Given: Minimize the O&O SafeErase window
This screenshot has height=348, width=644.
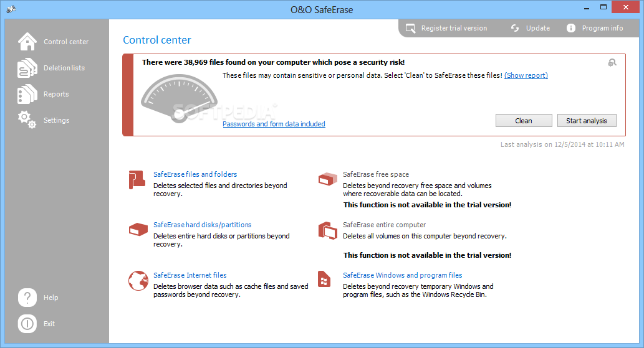Looking at the screenshot, I should click(587, 7).
